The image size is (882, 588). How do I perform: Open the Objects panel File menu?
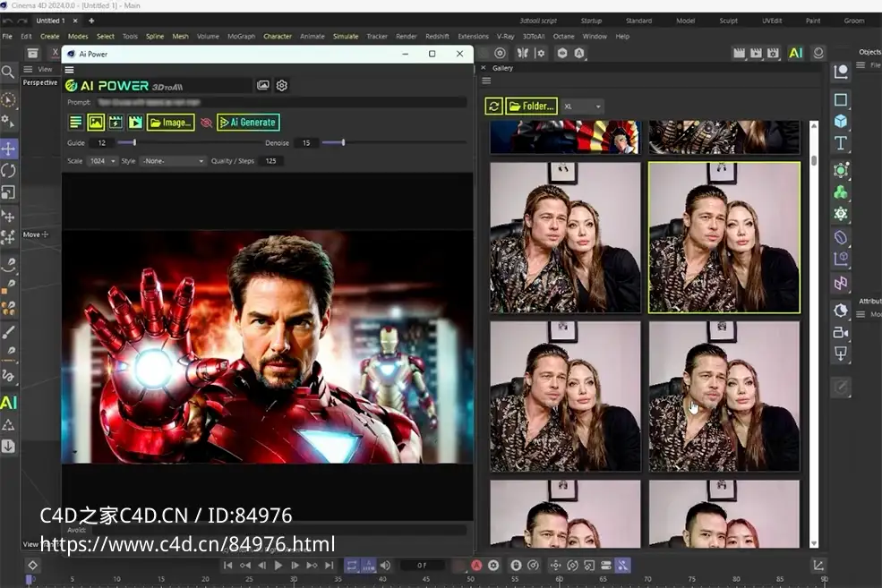tap(875, 65)
